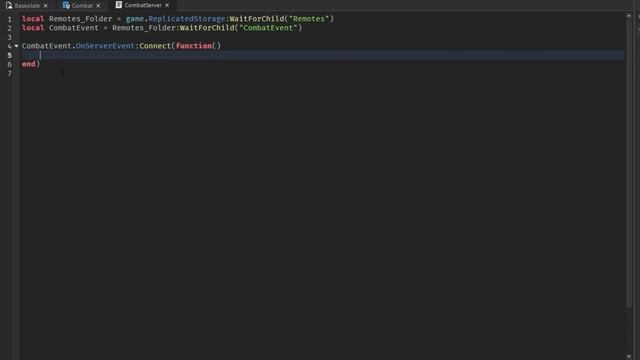This screenshot has width=640, height=360.
Task: Click line number 6 in gutter
Action: (x=9, y=64)
